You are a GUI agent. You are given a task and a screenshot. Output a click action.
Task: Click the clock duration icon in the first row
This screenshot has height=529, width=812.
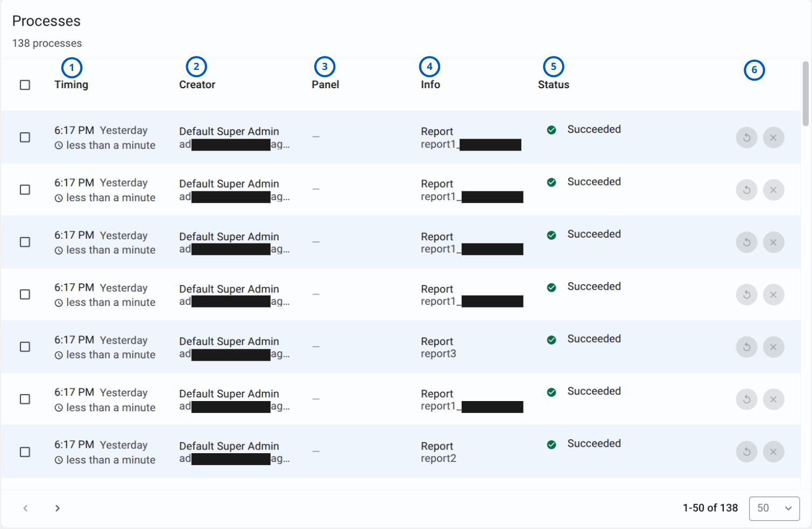59,145
